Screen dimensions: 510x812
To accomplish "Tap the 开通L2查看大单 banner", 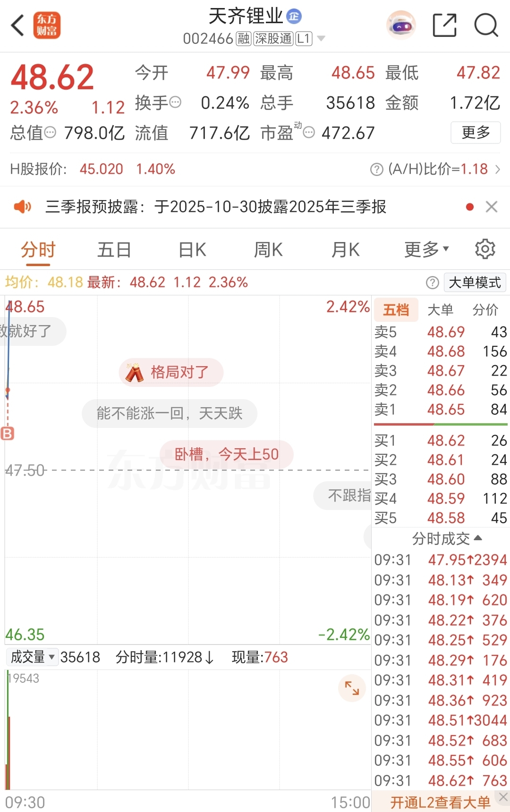I will click(441, 802).
